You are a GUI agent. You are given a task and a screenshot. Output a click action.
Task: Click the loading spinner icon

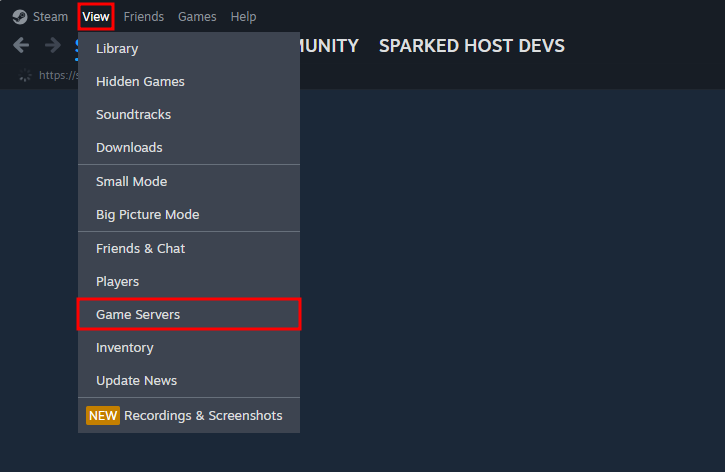(25, 75)
